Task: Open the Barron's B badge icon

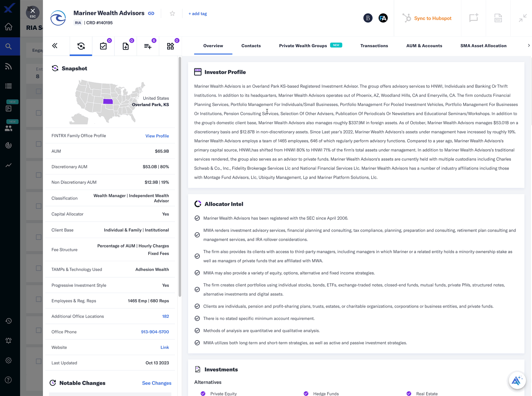Action: (x=368, y=18)
